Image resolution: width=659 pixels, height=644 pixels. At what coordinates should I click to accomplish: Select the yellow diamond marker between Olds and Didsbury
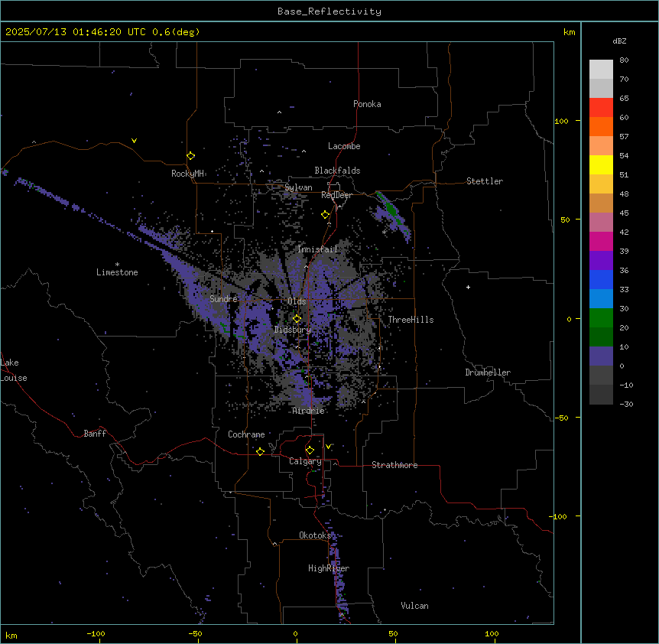point(297,319)
